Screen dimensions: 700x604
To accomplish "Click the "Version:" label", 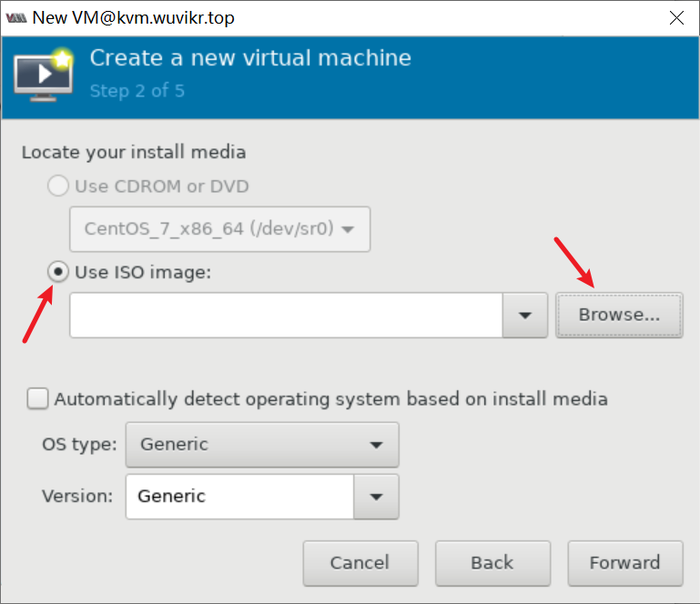I will pos(77,496).
